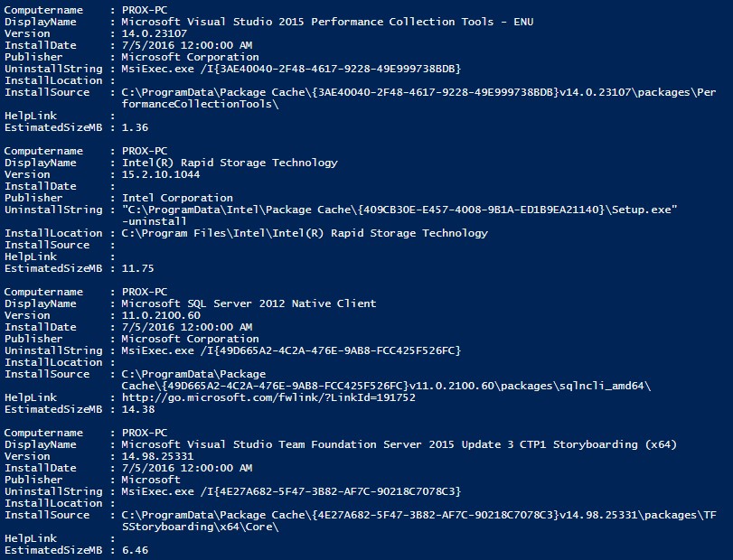Click the Publisher value Intel Corporation
Image resolution: width=733 pixels, height=560 pixels.
(177, 198)
